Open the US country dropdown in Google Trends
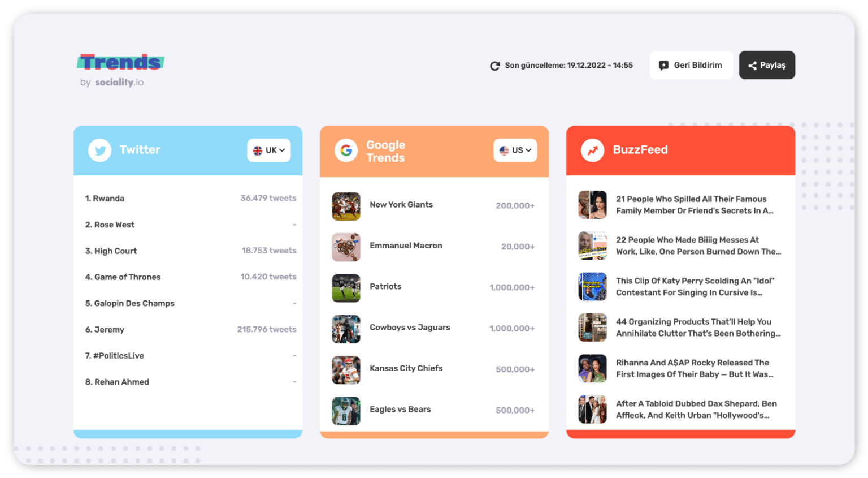Screen dimensions: 868x478 (515, 150)
